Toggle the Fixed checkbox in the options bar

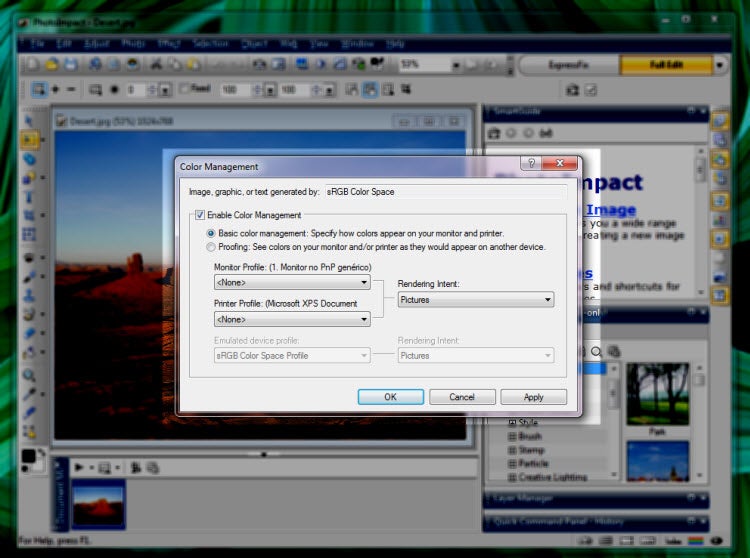click(x=184, y=88)
